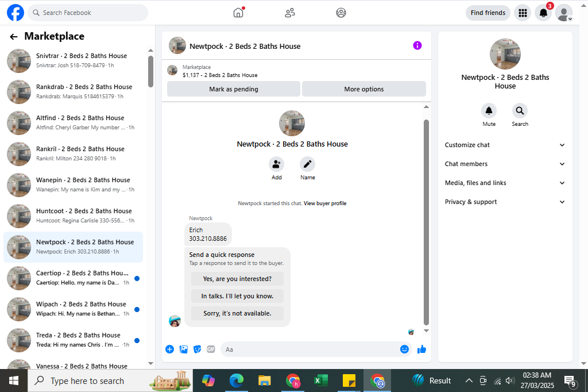Image resolution: width=588 pixels, height=392 pixels.
Task: Click the Mark as pending button
Action: [234, 89]
